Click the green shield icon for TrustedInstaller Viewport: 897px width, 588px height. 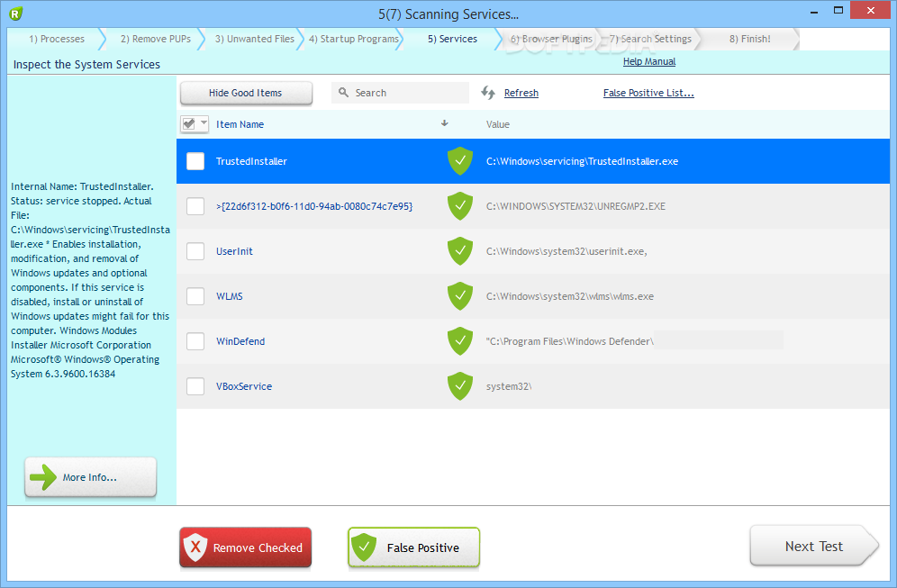(x=460, y=160)
